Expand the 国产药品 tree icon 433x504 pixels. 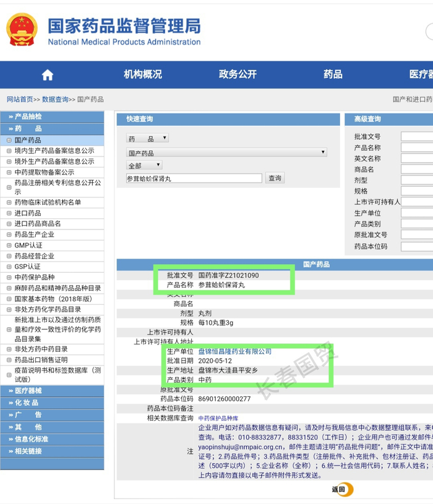click(9, 140)
